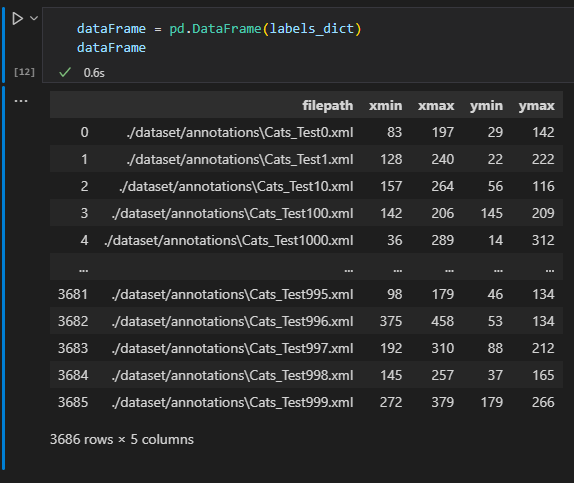Click the xmin column header
This screenshot has width=574, height=483.
(x=385, y=105)
